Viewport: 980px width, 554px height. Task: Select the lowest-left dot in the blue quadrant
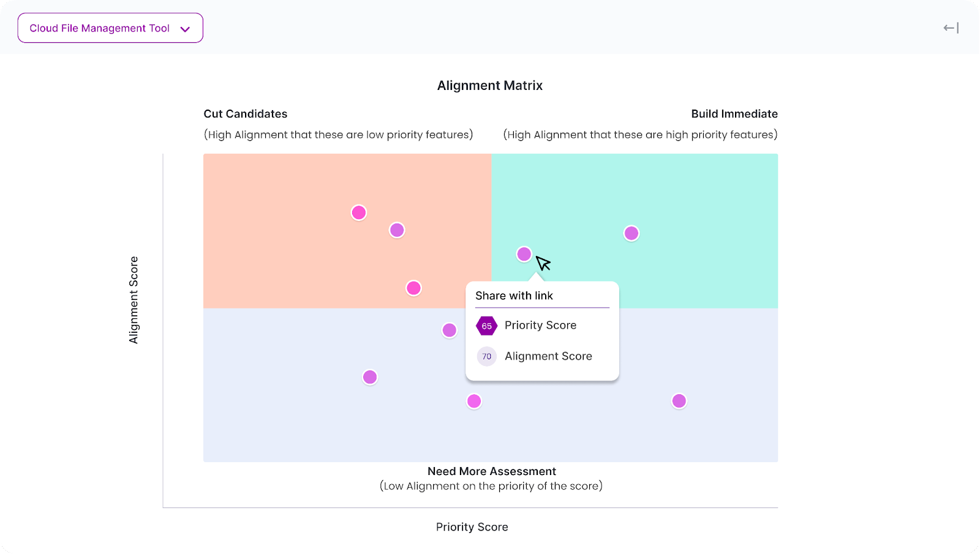pyautogui.click(x=370, y=377)
